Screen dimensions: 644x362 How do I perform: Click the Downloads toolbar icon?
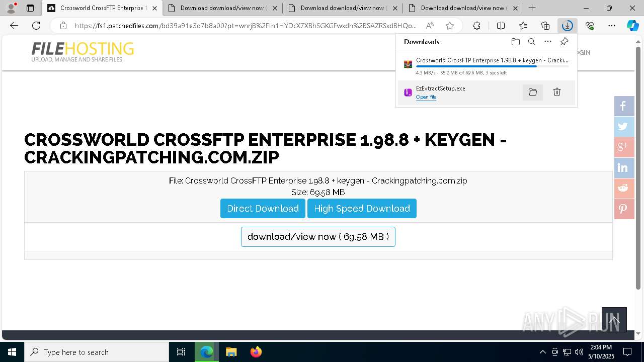568,26
